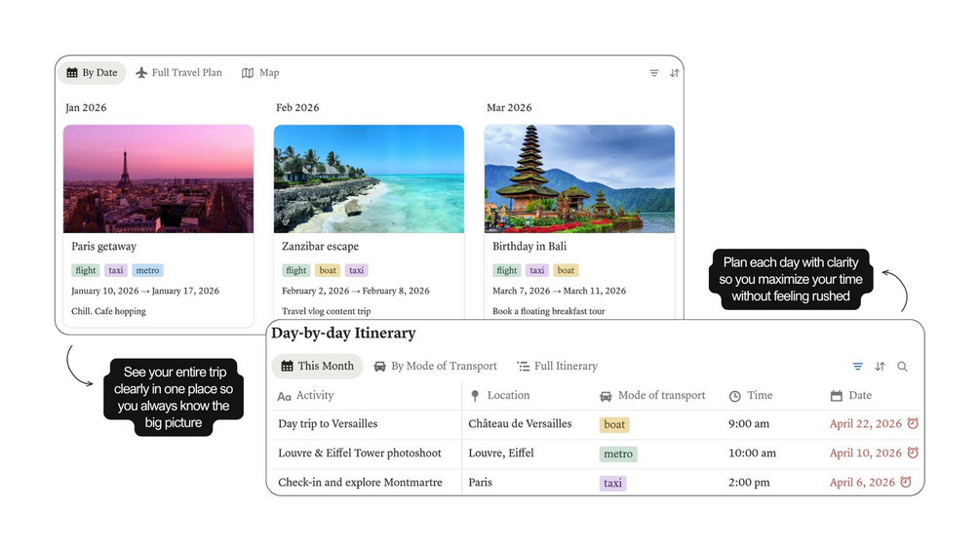Viewport: 980px width, 551px height.
Task: Select the This Month tab
Action: 317,366
